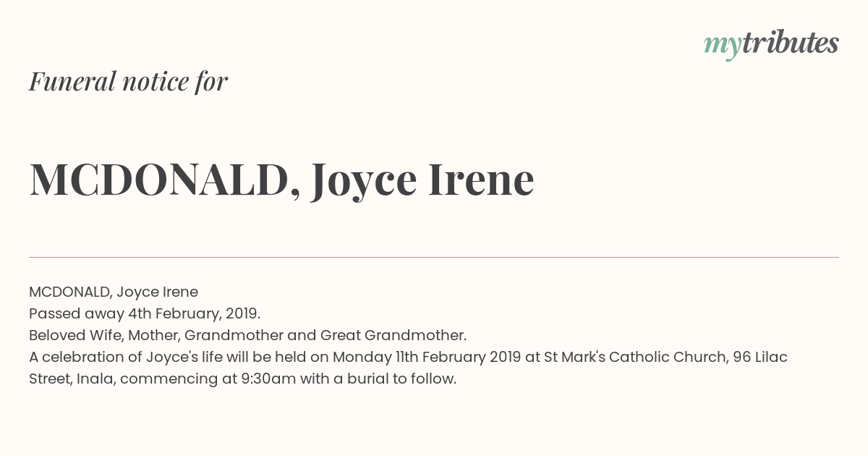This screenshot has width=868, height=456.
Task: Click the green "my" part of logo
Action: pos(722,46)
